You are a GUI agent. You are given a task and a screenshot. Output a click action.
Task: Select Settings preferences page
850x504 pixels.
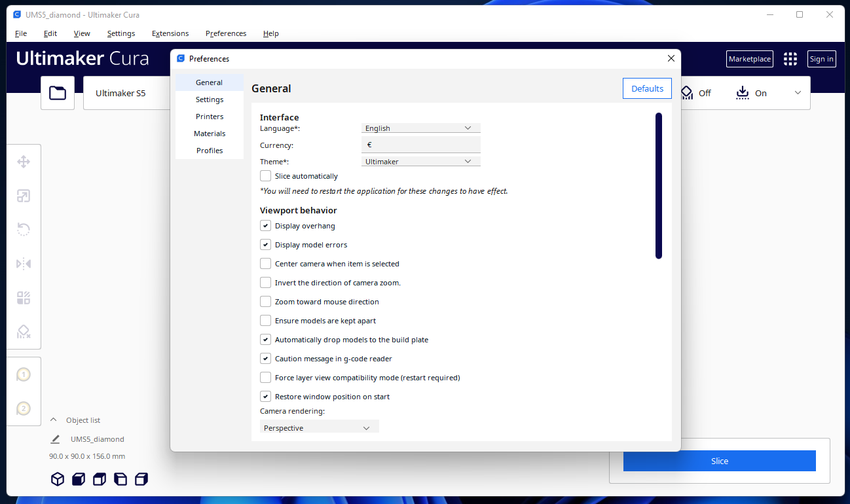click(210, 99)
